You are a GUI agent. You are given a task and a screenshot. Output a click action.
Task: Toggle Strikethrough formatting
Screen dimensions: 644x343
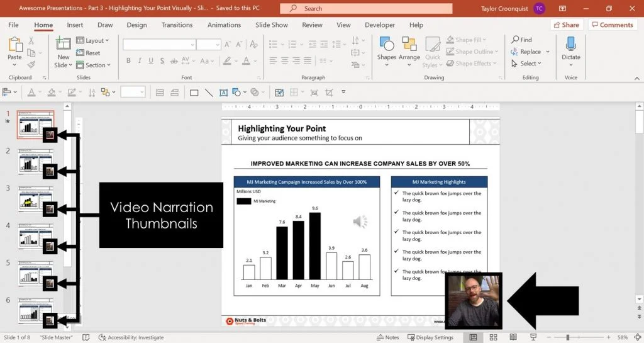point(174,61)
